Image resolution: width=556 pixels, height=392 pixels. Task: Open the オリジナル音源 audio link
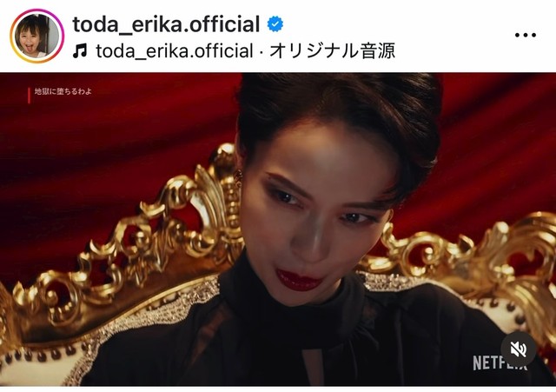point(332,51)
